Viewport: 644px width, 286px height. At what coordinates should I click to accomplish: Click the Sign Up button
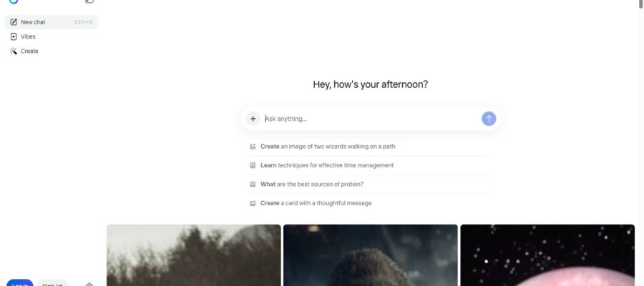[x=52, y=282]
